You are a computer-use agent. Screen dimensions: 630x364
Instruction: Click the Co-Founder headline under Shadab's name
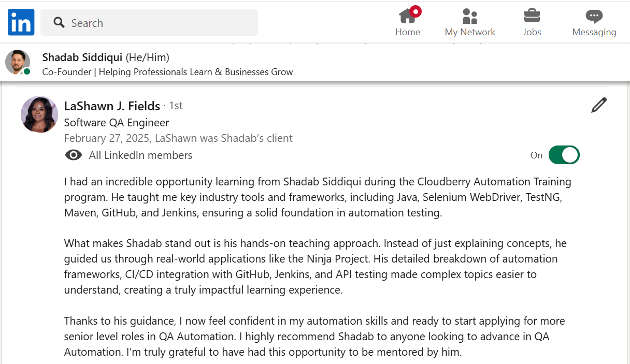[x=167, y=72]
